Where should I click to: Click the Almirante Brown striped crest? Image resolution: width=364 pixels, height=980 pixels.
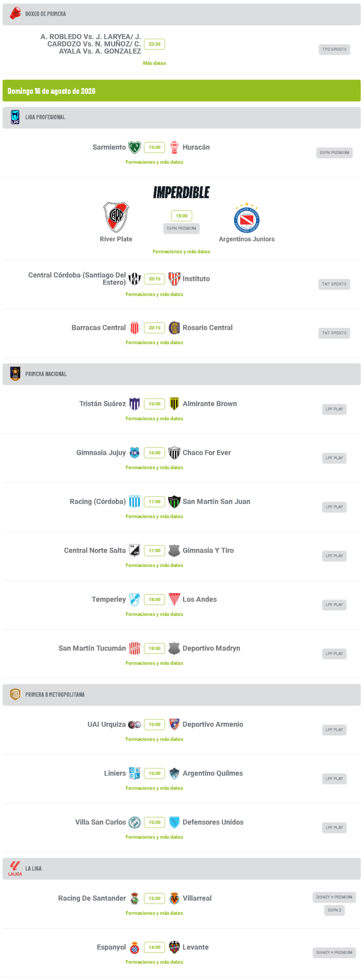pyautogui.click(x=175, y=405)
